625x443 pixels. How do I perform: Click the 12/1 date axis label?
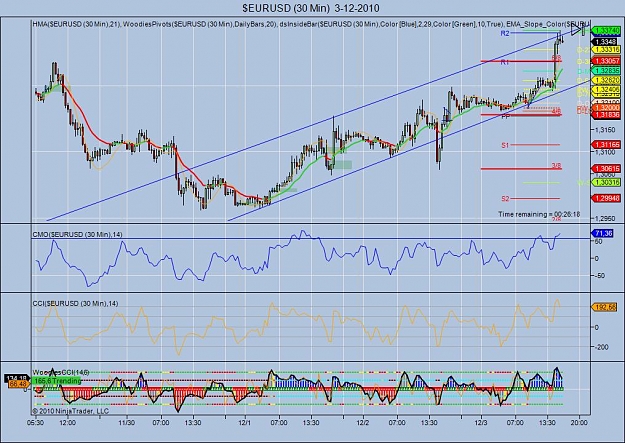pos(244,423)
